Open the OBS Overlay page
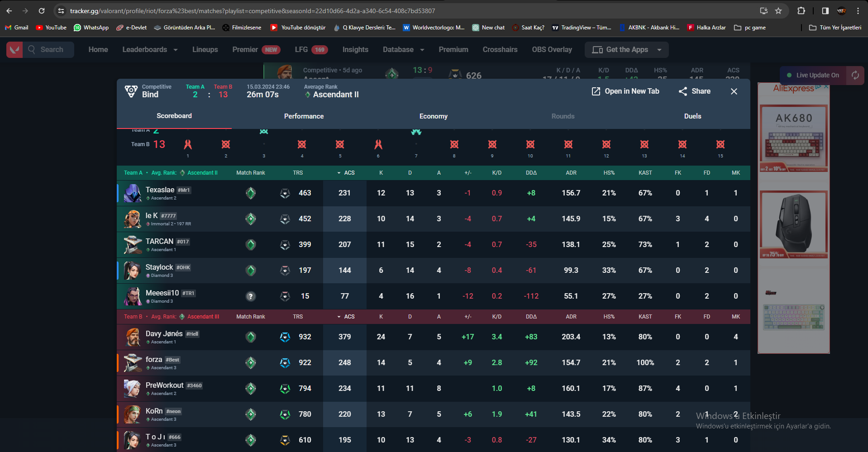The width and height of the screenshot is (868, 452). (x=552, y=50)
